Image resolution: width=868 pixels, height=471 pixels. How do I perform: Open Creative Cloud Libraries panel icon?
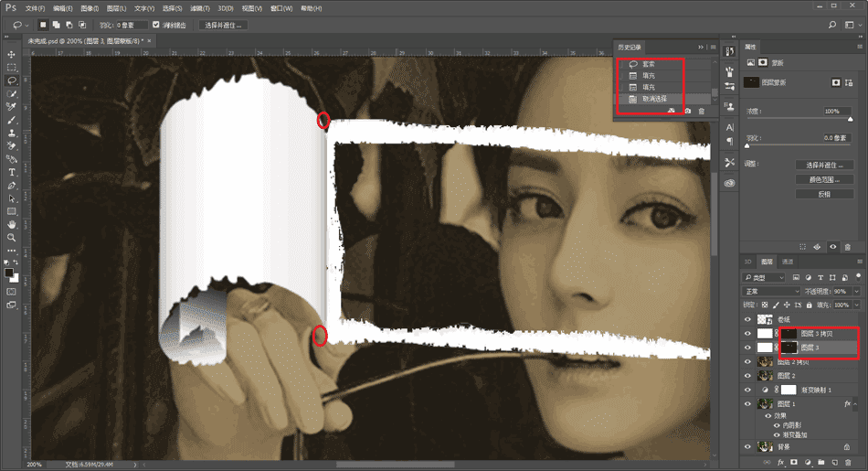pos(730,184)
